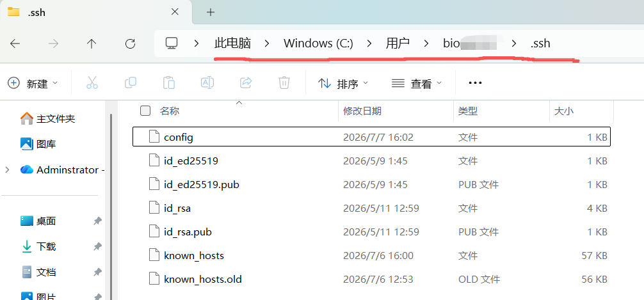
Task: Open 图库 in sidebar
Action: 38,144
